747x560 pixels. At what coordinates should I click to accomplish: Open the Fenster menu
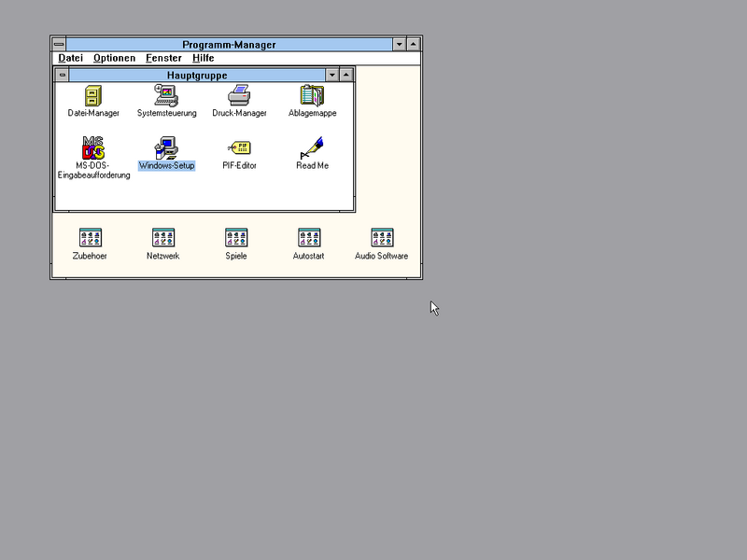point(163,58)
